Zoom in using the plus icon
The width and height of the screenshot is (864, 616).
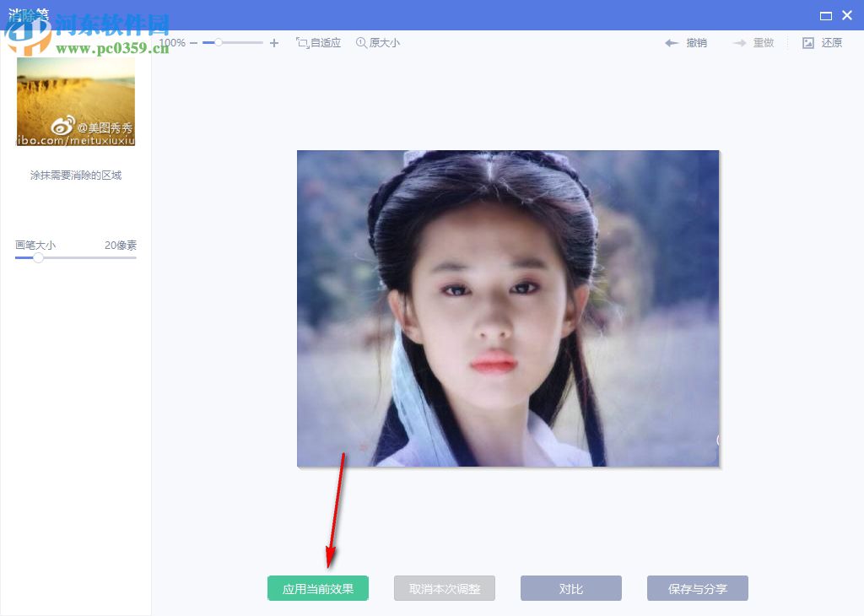pyautogui.click(x=274, y=41)
